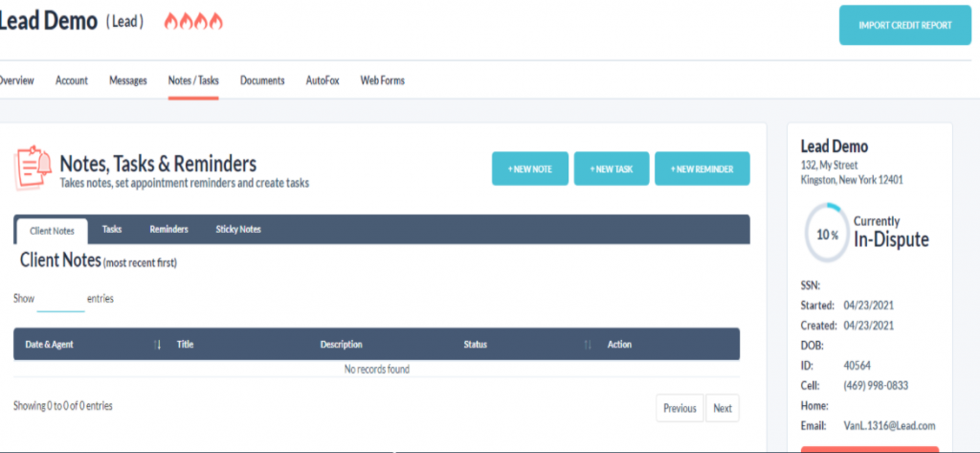This screenshot has height=453, width=980.
Task: Go to the Next page of entries
Action: (x=723, y=408)
